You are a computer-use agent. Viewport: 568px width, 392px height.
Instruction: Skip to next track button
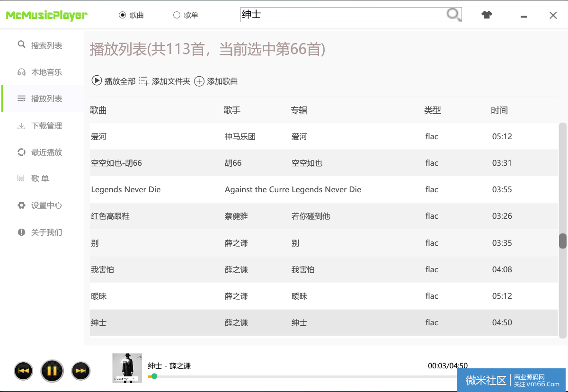(x=81, y=371)
